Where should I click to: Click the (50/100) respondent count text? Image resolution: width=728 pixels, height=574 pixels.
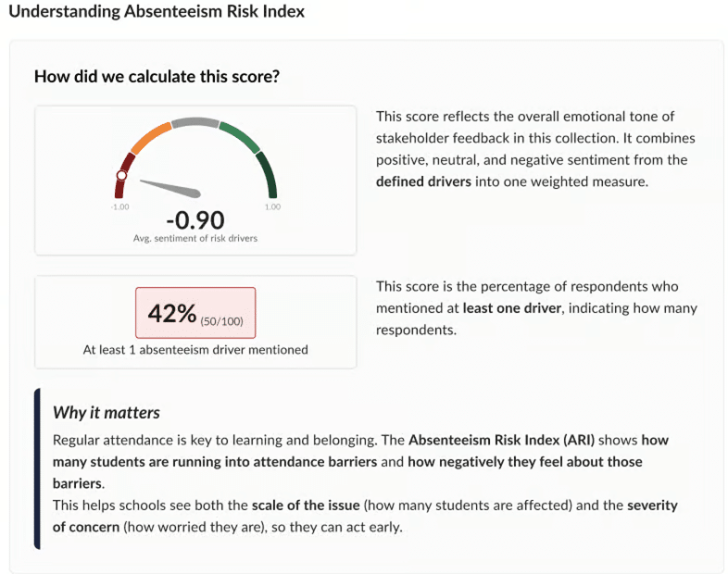[x=222, y=318]
